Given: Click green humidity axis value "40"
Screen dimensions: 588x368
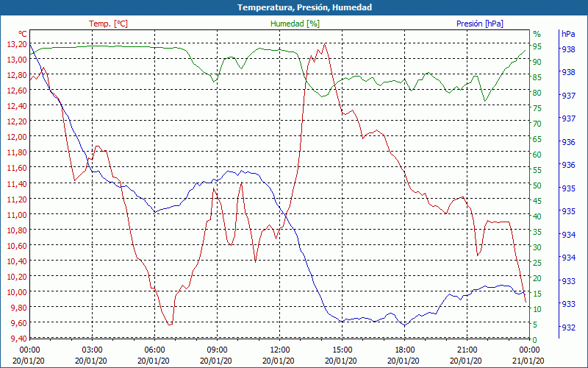Looking at the screenshot, I should [x=537, y=216].
